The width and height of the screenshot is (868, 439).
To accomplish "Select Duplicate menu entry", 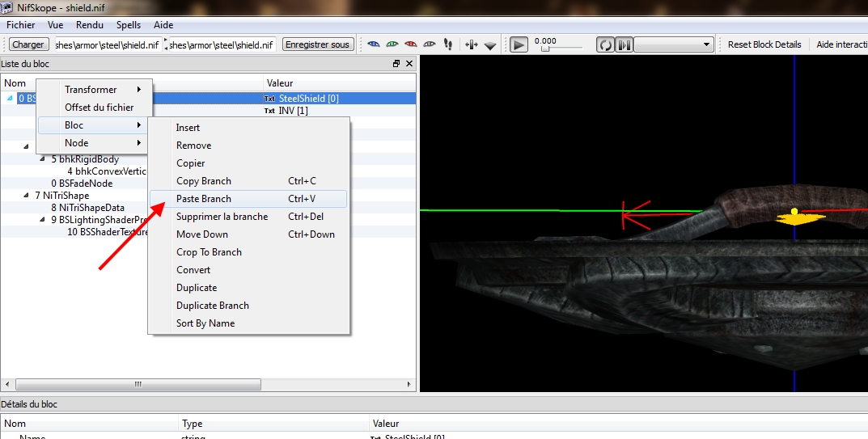I will (248, 287).
